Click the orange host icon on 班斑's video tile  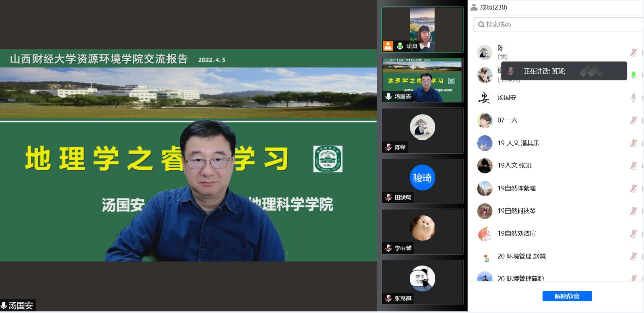tap(388, 46)
